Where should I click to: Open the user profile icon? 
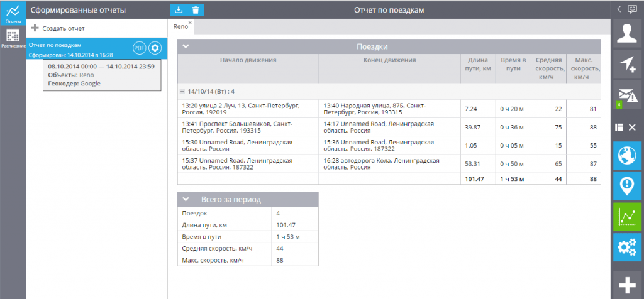tap(627, 33)
